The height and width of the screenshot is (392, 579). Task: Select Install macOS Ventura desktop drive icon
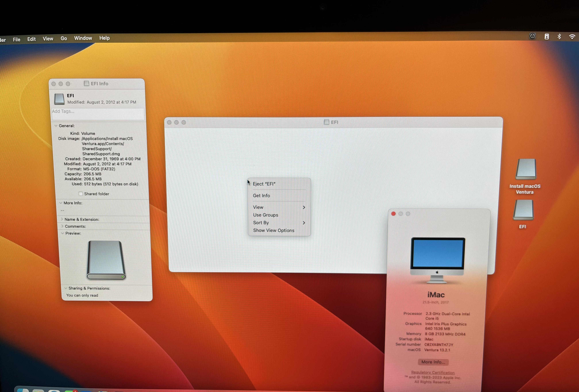pos(525,169)
